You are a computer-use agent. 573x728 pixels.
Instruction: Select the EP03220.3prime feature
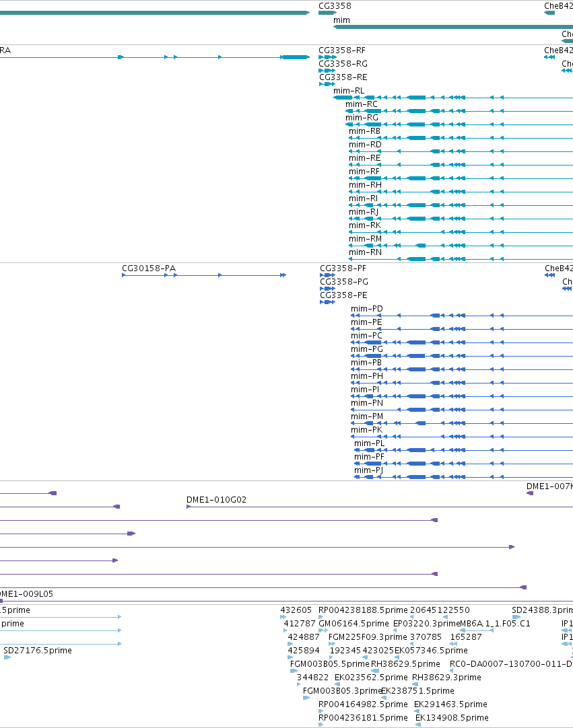point(426,624)
